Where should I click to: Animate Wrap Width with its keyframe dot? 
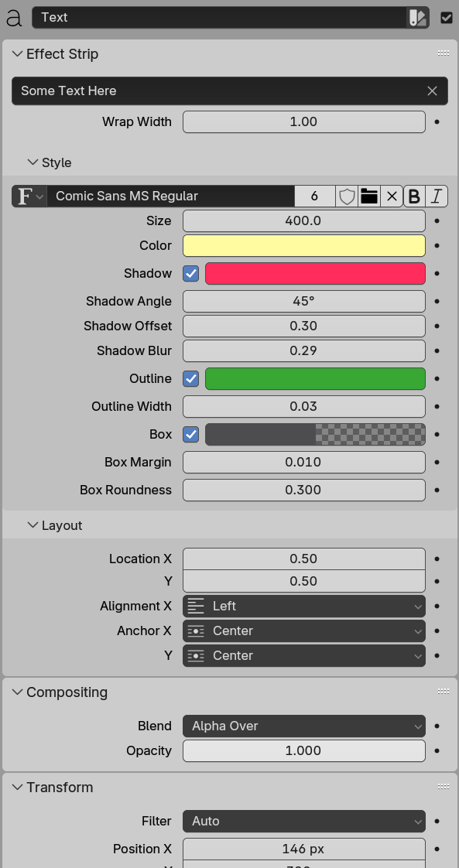(x=437, y=121)
